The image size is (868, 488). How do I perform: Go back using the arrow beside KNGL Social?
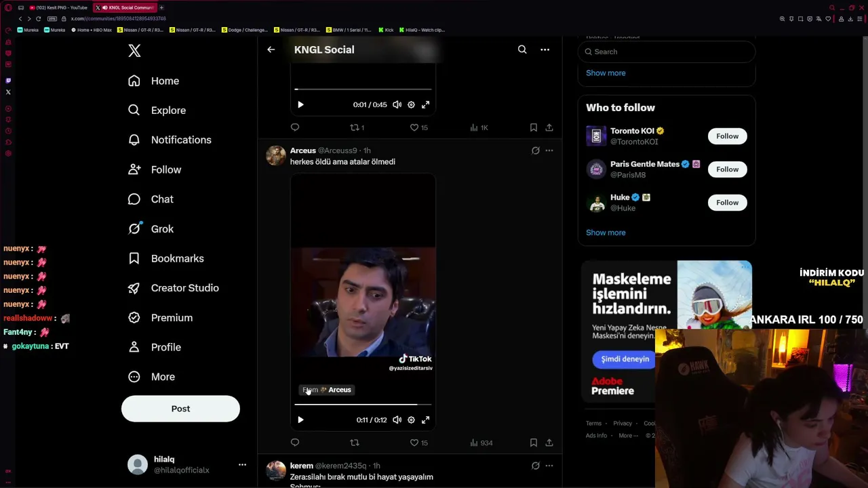click(x=271, y=49)
